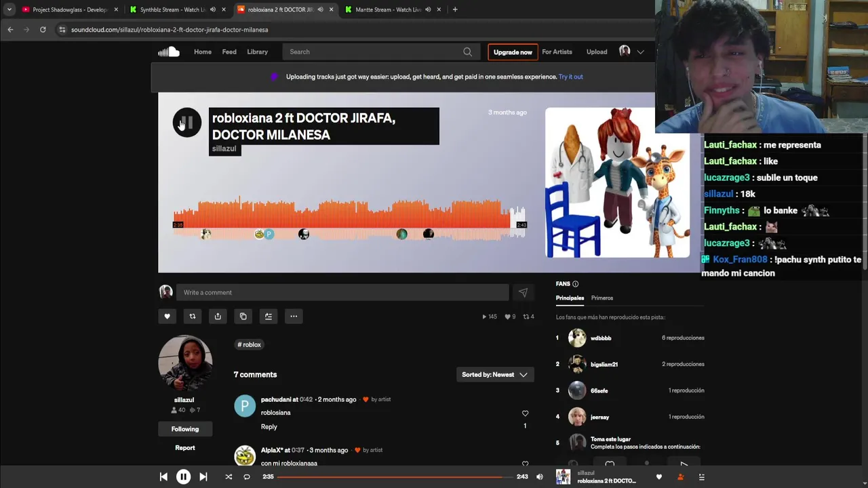Open Feed in the SoundCloud nav
This screenshot has width=868, height=488.
[x=229, y=52]
